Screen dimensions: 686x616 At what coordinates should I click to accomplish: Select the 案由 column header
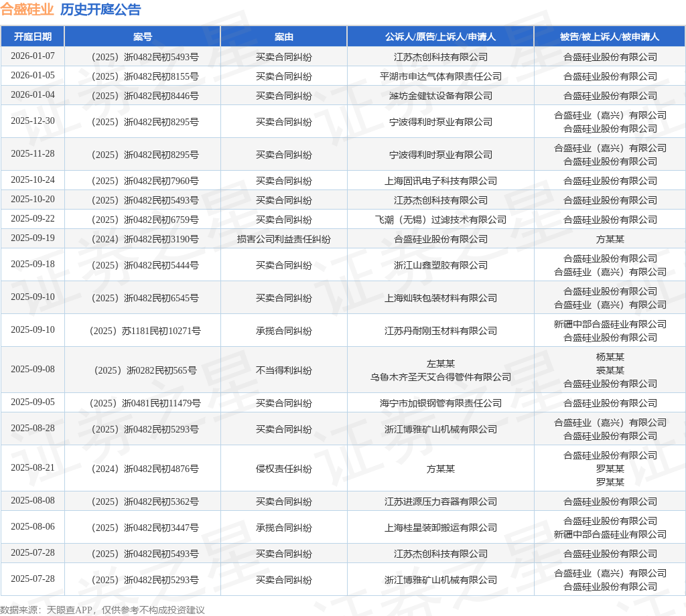point(284,37)
